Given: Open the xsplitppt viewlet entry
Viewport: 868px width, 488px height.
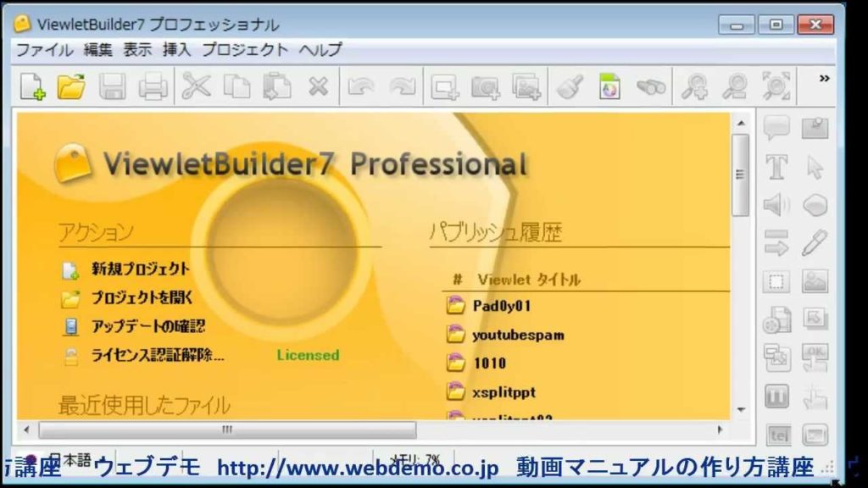Looking at the screenshot, I should 504,392.
